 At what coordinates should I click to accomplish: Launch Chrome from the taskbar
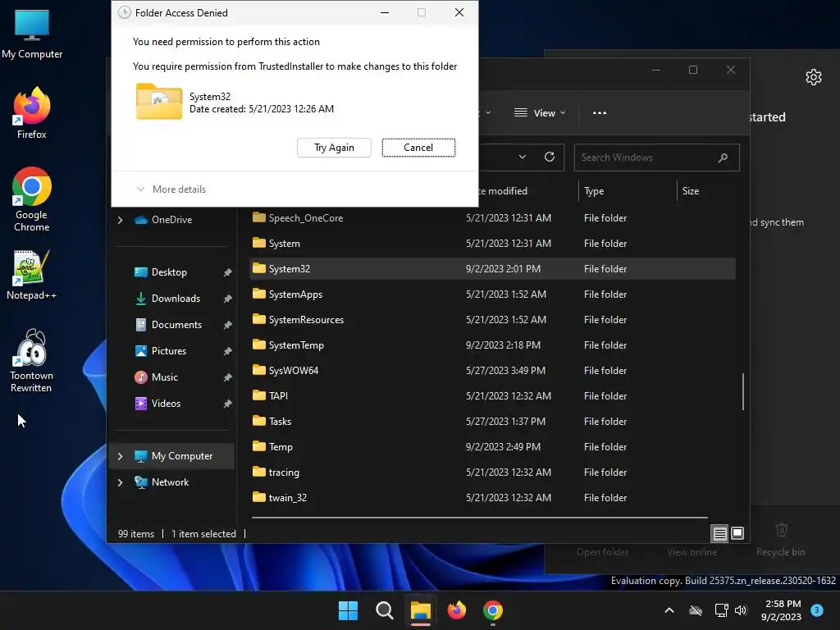(493, 610)
